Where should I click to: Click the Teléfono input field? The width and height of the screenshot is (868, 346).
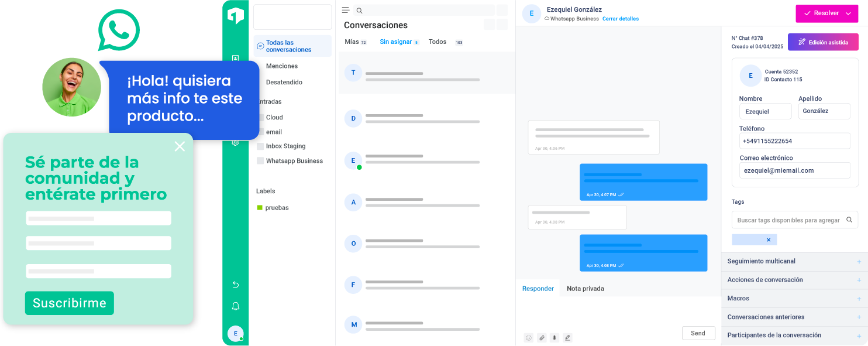point(794,141)
